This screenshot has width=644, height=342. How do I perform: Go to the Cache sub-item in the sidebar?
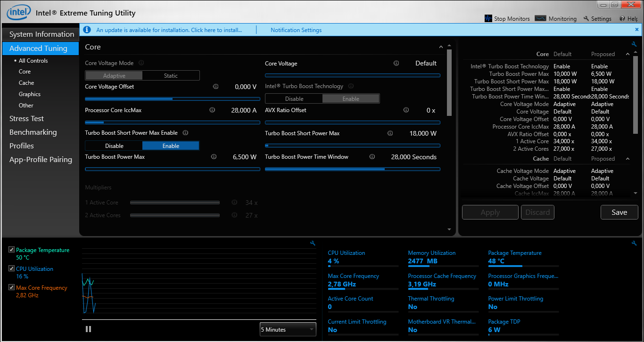point(26,83)
